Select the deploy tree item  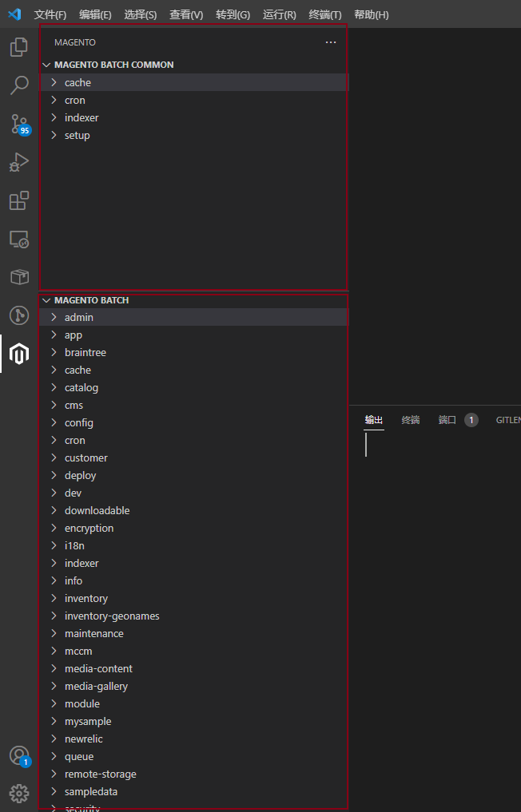[x=194, y=475]
